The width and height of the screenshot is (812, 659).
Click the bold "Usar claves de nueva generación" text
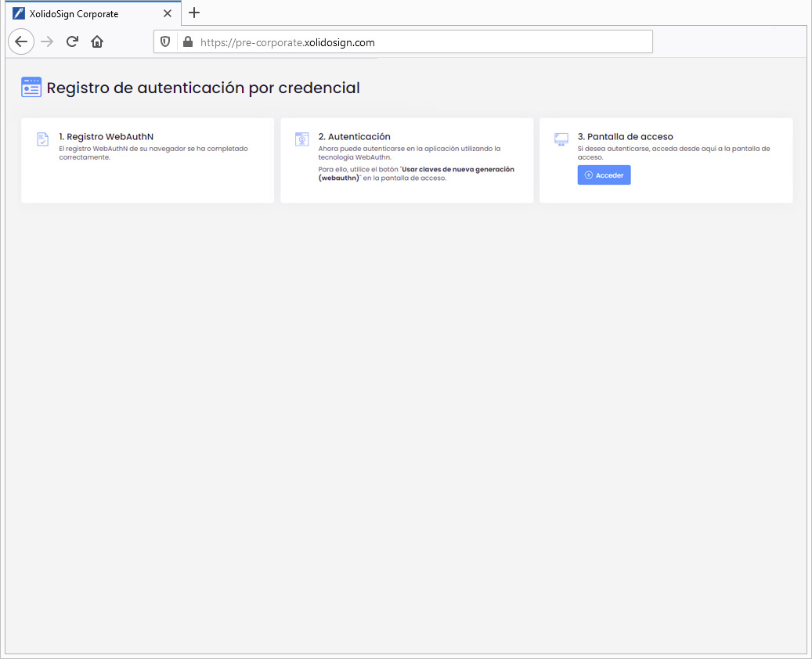[x=457, y=169]
